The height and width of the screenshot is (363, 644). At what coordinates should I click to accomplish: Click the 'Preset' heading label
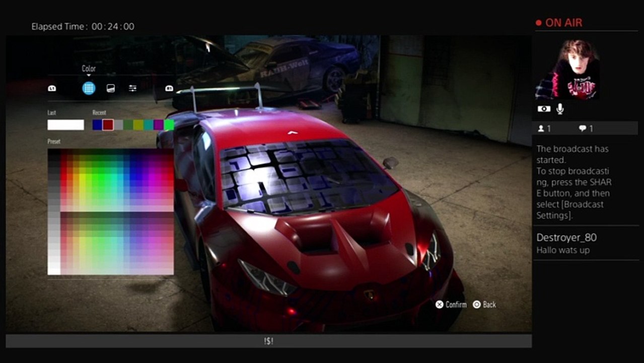coord(54,142)
